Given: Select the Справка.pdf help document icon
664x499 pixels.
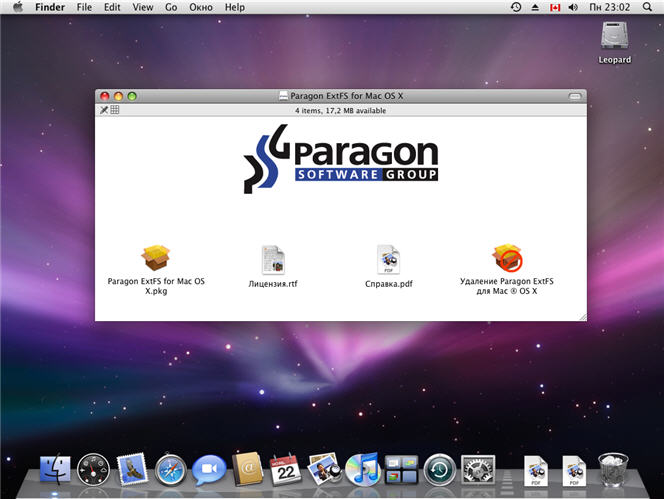Looking at the screenshot, I should [388, 259].
